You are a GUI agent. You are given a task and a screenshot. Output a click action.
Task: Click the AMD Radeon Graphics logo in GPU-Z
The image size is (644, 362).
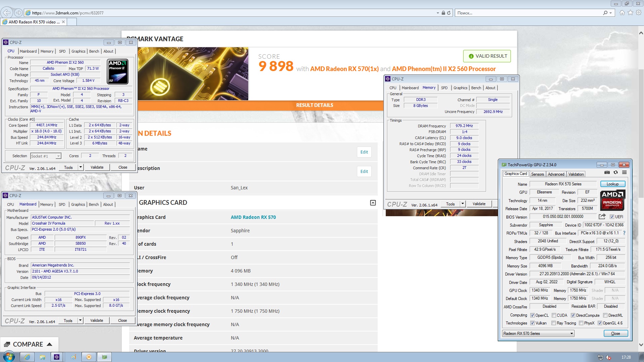612,200
